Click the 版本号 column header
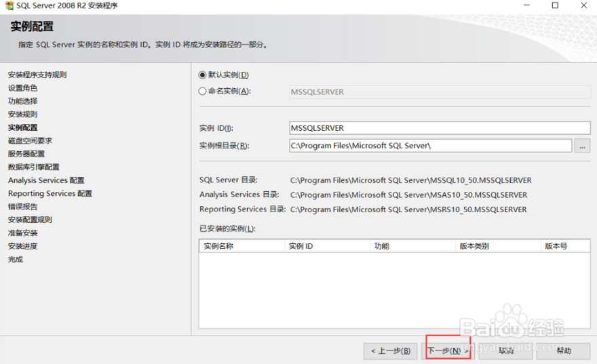The width and height of the screenshot is (597, 364). click(x=565, y=246)
